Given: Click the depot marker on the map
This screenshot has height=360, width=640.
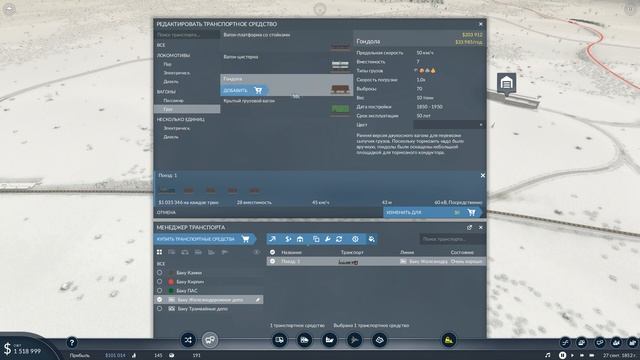Looking at the screenshot, I should tap(506, 83).
